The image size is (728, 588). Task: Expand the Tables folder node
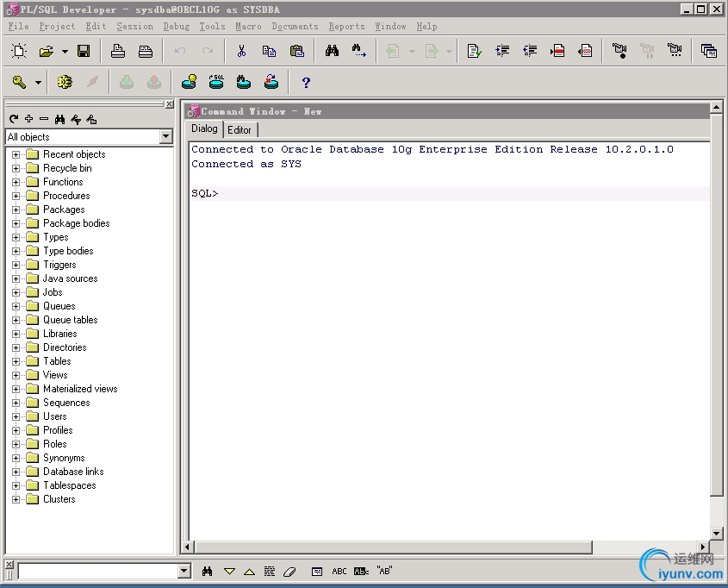click(16, 361)
